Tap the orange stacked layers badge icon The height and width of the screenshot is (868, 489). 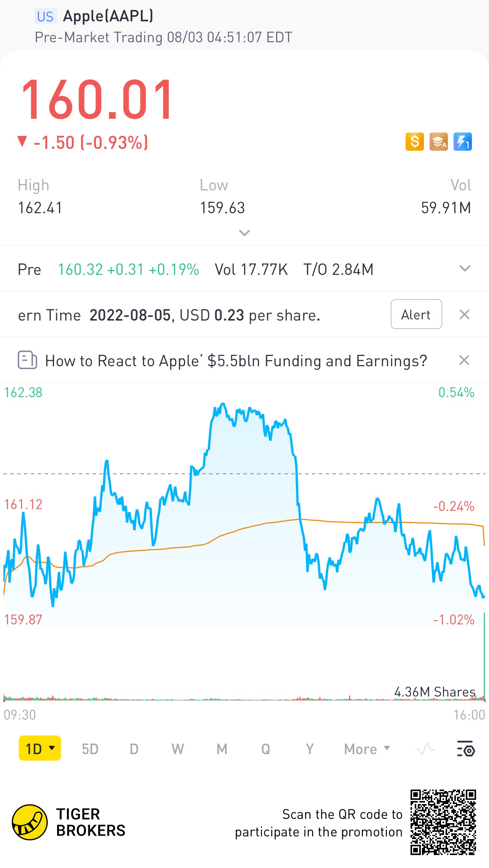[438, 142]
